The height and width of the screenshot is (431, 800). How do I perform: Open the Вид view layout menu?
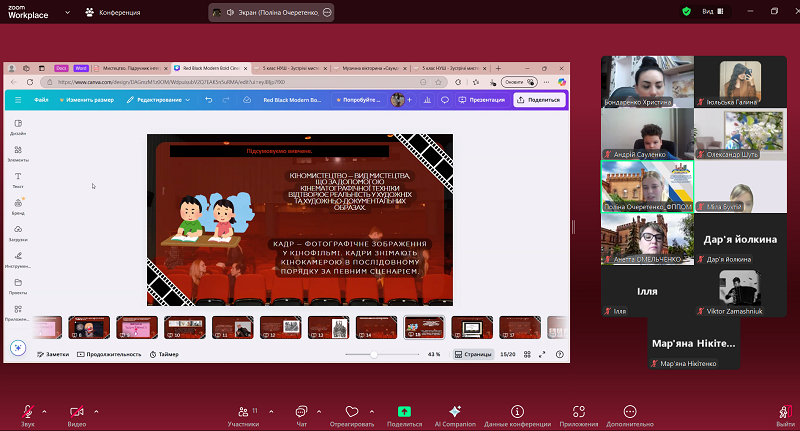pyautogui.click(x=713, y=11)
